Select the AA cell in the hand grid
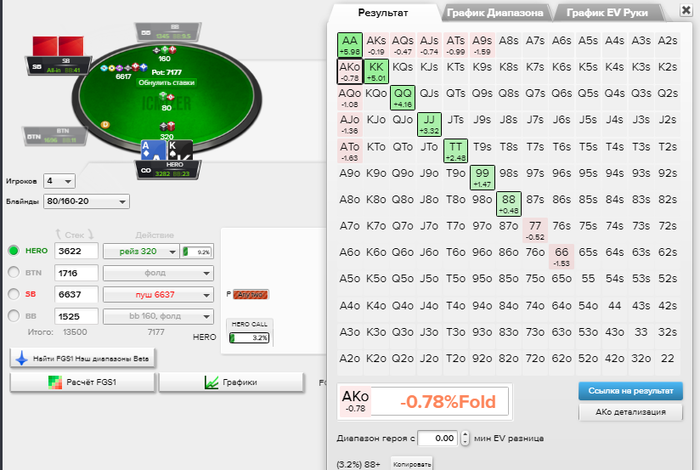Viewport: 700px width, 470px height. tap(350, 45)
